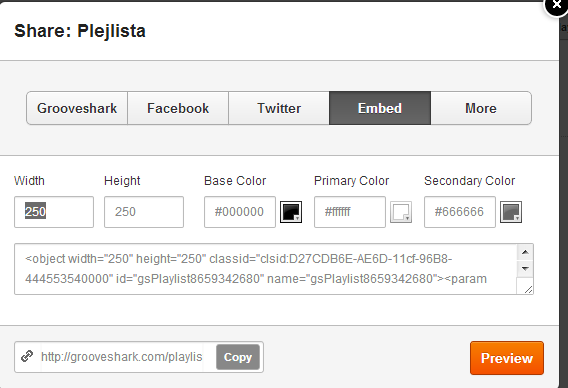Focus the Height input field
This screenshot has width=568, height=388.
point(144,212)
